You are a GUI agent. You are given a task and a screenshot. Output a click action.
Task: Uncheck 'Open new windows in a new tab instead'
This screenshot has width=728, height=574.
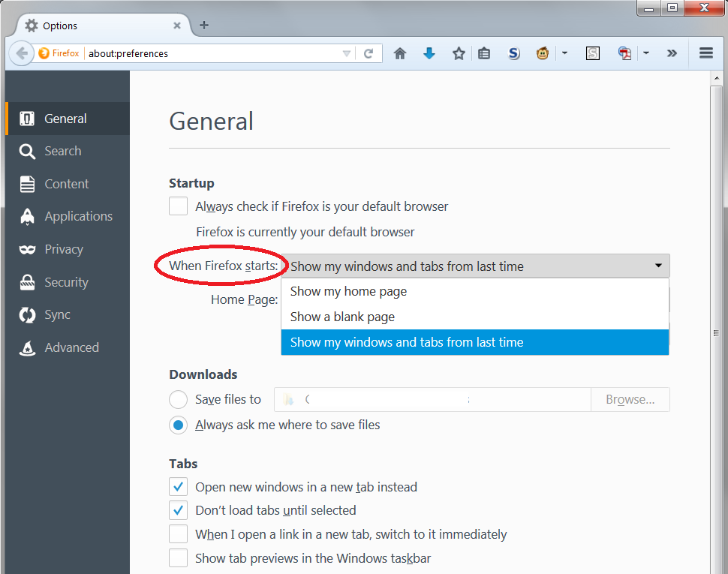point(178,486)
